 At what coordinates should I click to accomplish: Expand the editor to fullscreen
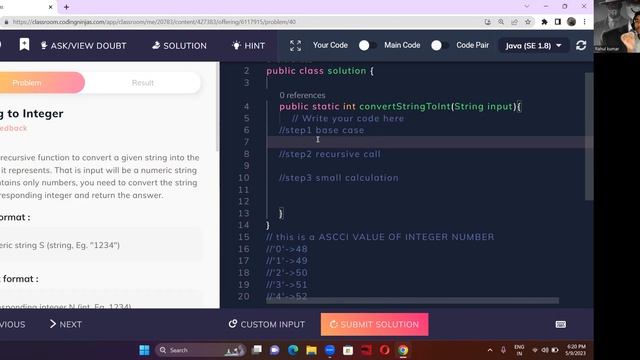[x=296, y=46]
